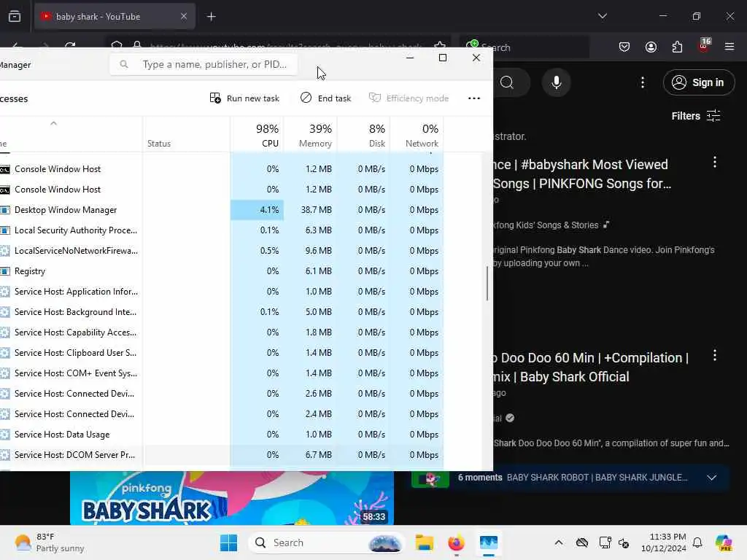Select Service Host: Capability Access row
The image size is (747, 560).
(x=222, y=332)
